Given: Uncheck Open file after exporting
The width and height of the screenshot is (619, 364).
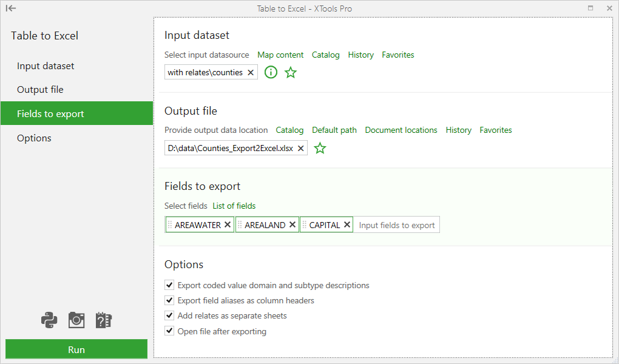Looking at the screenshot, I should [169, 331].
